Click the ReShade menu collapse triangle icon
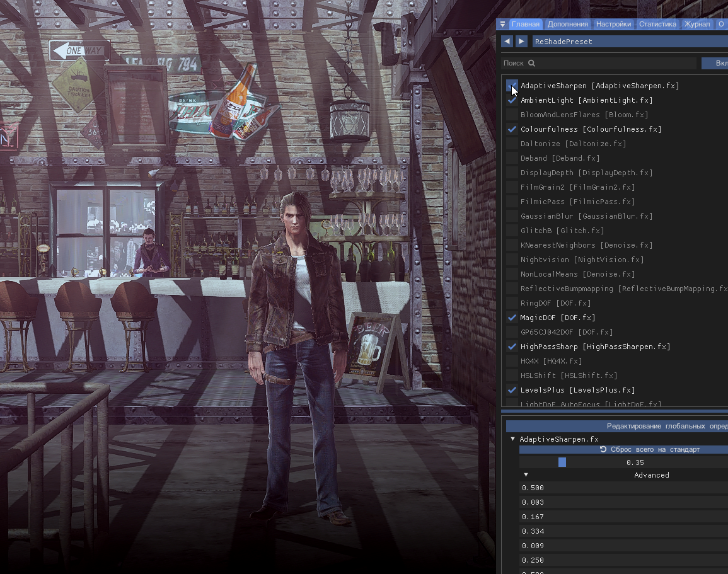Image resolution: width=728 pixels, height=574 pixels. coord(502,25)
